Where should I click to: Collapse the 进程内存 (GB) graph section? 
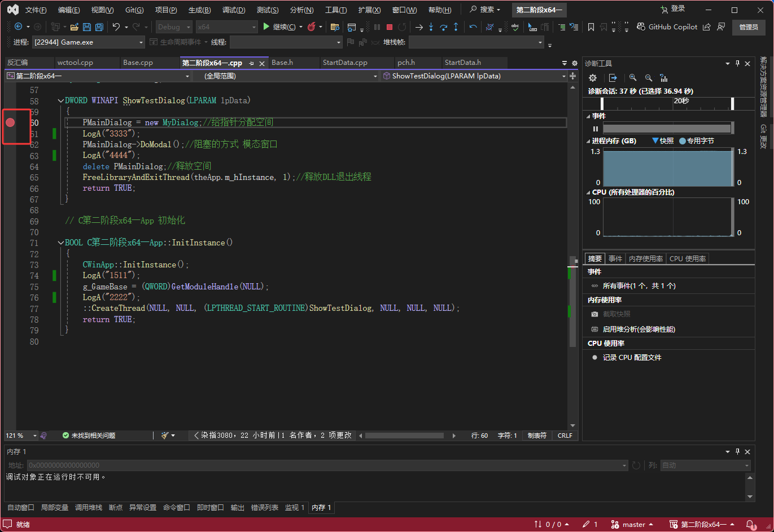[x=588, y=141]
